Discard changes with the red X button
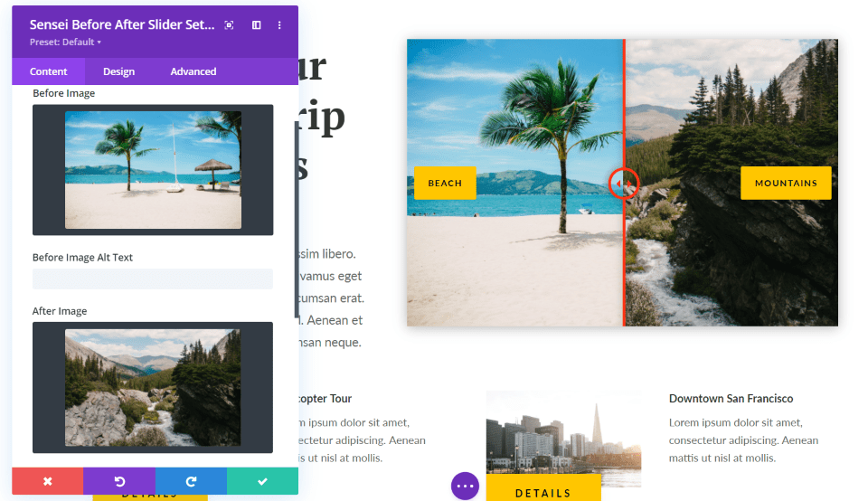This screenshot has height=501, width=868. point(47,481)
